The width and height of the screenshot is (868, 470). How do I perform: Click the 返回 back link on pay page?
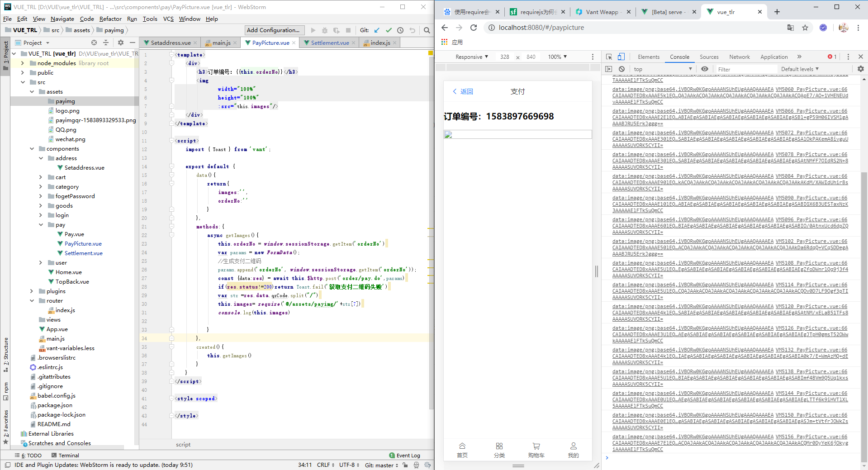tap(463, 91)
